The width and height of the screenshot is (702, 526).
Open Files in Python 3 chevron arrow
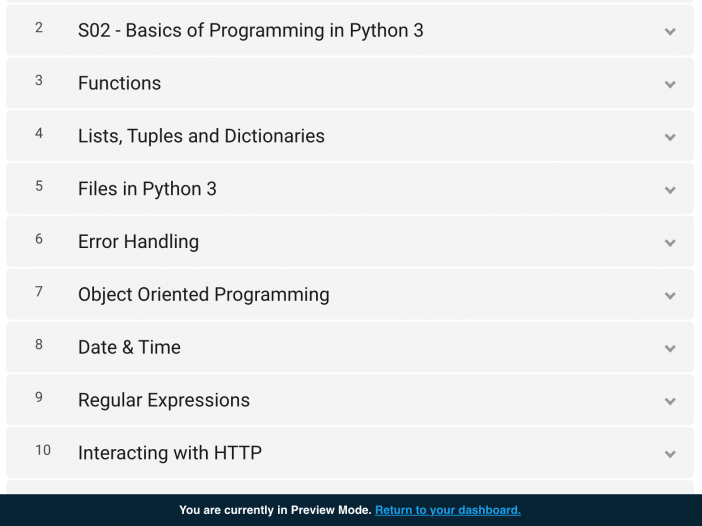(670, 190)
